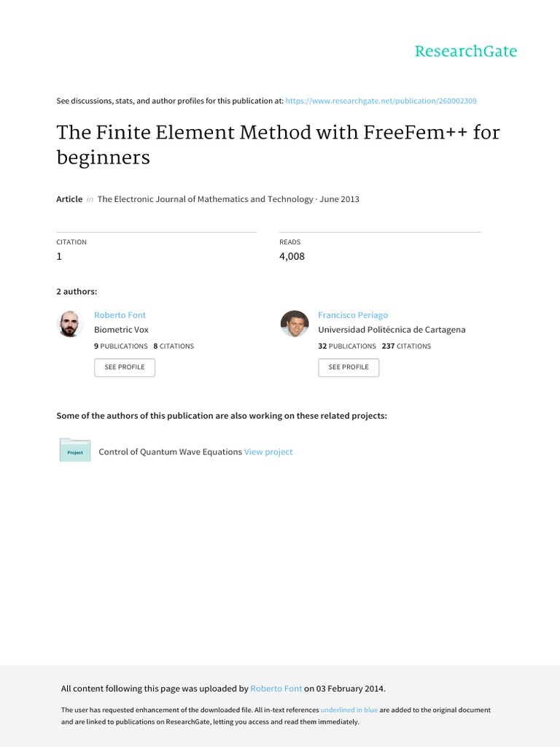Click the Control of Quantum Wave Equations project title
This screenshot has height=747, width=560.
point(170,452)
